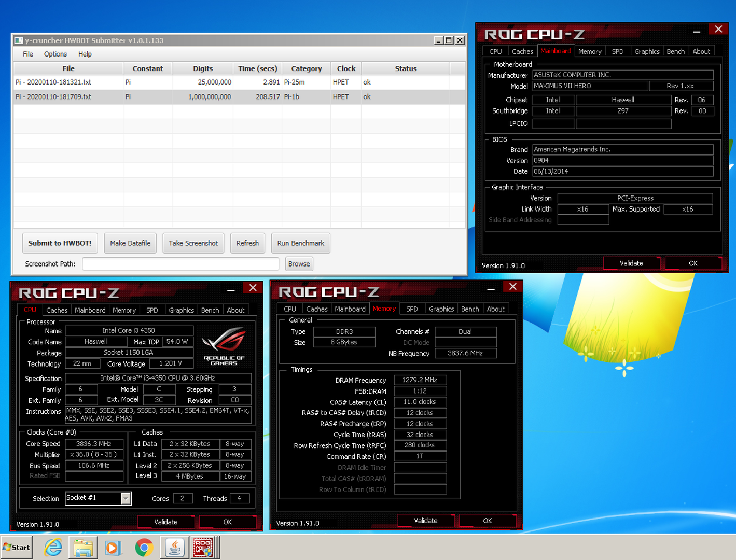
Task: Open the Help menu in y-cruncher submitter
Action: [x=85, y=54]
